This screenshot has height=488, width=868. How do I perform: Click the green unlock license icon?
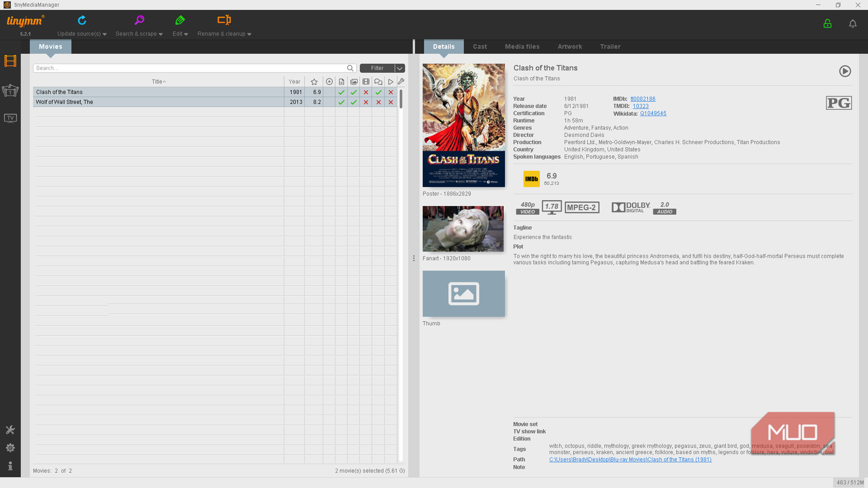pos(827,24)
